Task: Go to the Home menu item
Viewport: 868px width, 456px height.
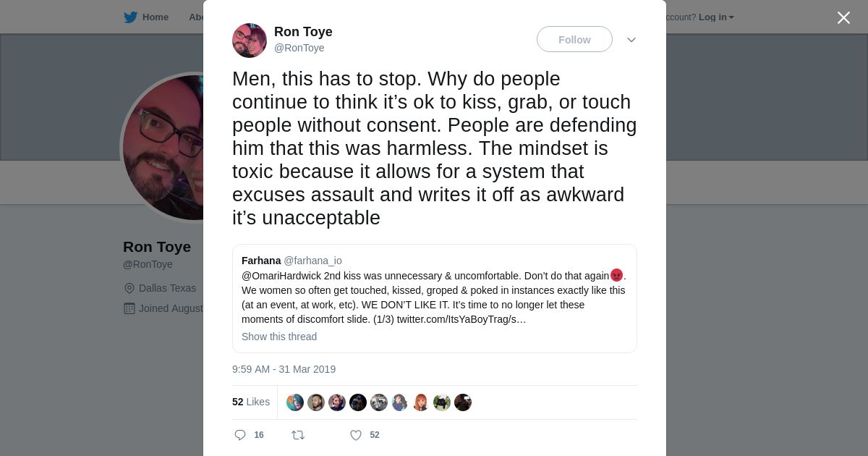Action: 155,17
